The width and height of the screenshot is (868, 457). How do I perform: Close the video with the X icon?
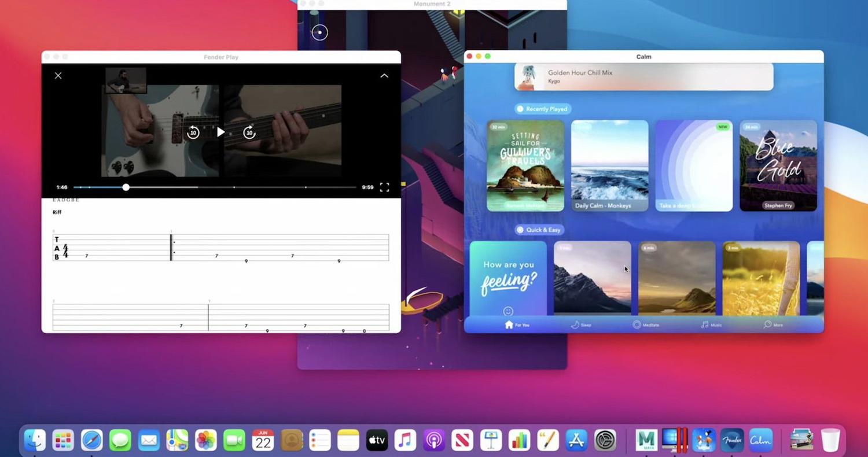58,75
